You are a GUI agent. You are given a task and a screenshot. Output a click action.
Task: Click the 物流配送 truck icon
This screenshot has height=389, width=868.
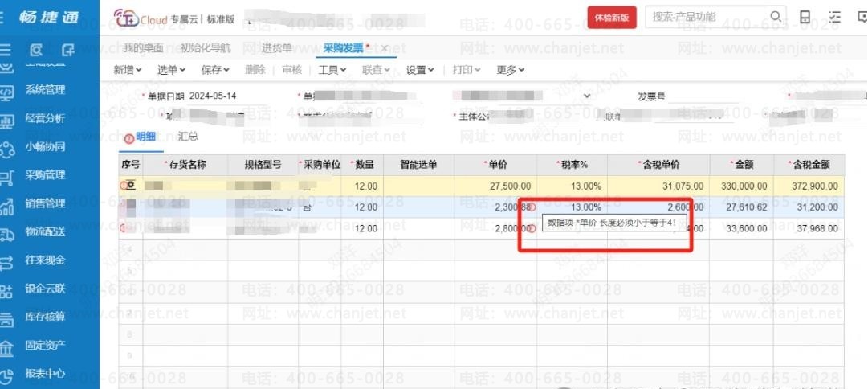[x=6, y=233]
